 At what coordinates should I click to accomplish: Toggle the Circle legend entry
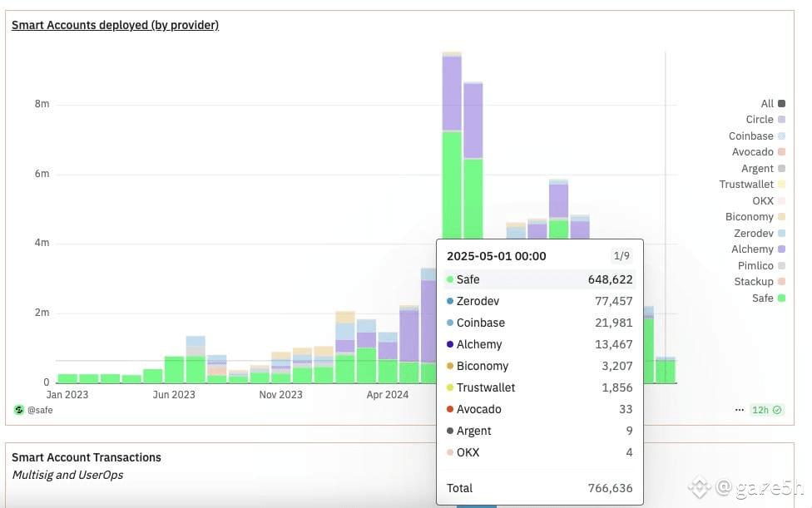pos(765,120)
